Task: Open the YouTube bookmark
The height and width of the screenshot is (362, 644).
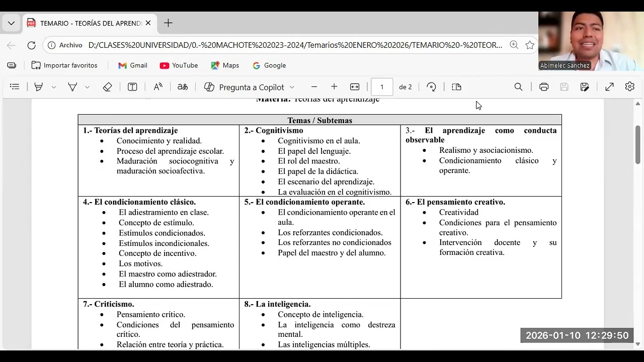Action: click(x=179, y=65)
